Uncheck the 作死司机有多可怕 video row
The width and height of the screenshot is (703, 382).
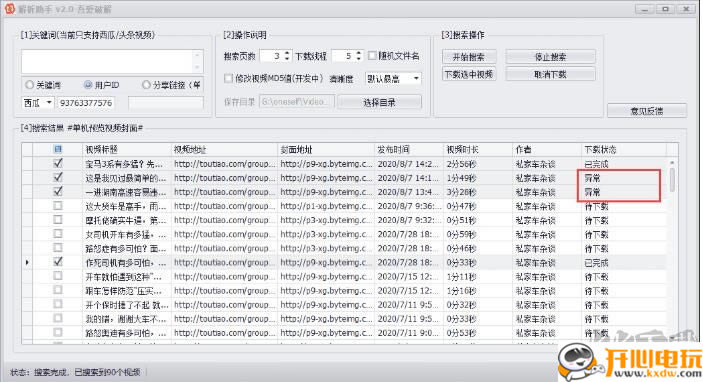pos(58,262)
